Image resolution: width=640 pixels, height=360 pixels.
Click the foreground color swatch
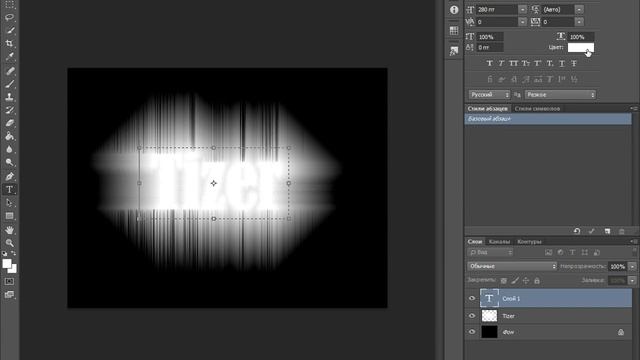click(x=7, y=264)
